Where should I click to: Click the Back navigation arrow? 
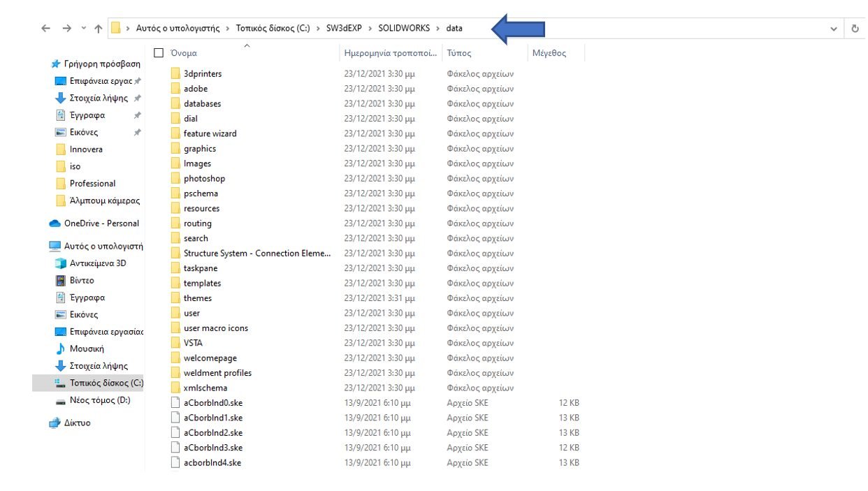coord(46,29)
